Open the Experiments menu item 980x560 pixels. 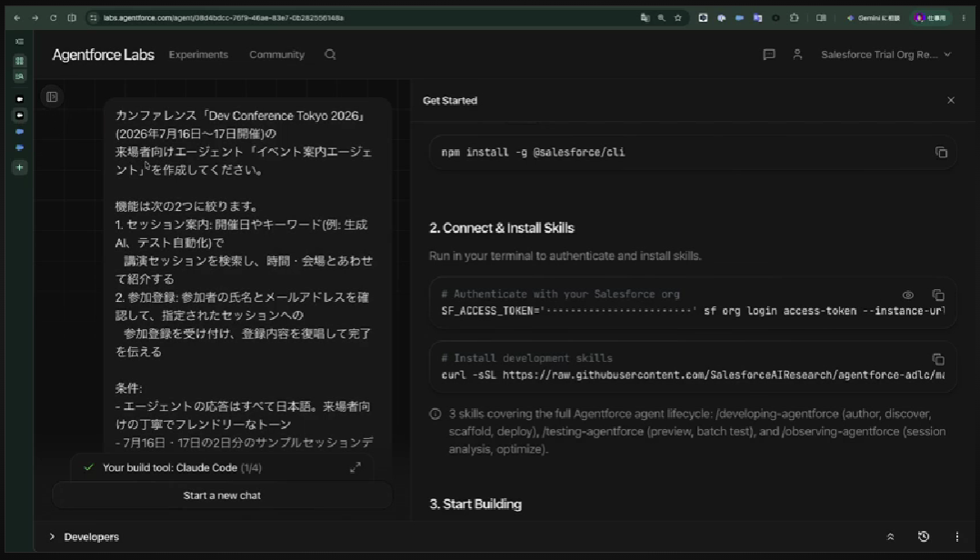198,55
